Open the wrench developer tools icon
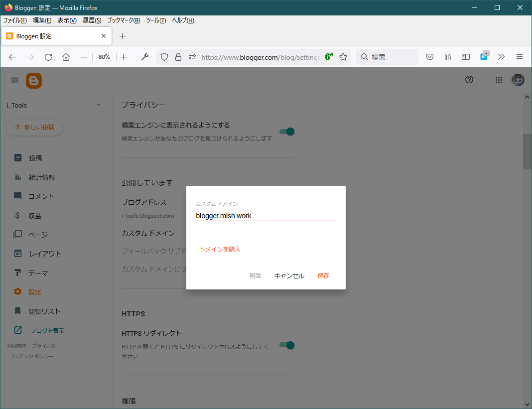 click(145, 57)
